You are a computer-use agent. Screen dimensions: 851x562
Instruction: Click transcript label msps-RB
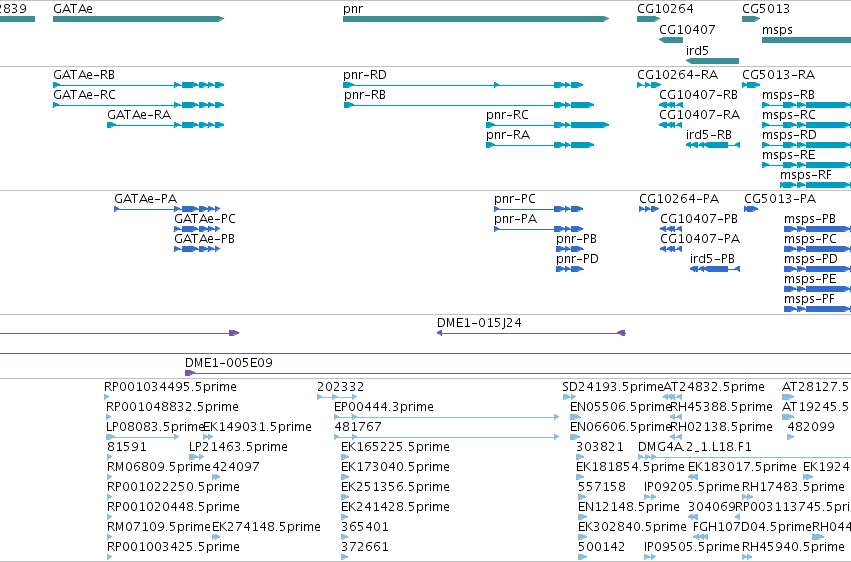[788, 94]
